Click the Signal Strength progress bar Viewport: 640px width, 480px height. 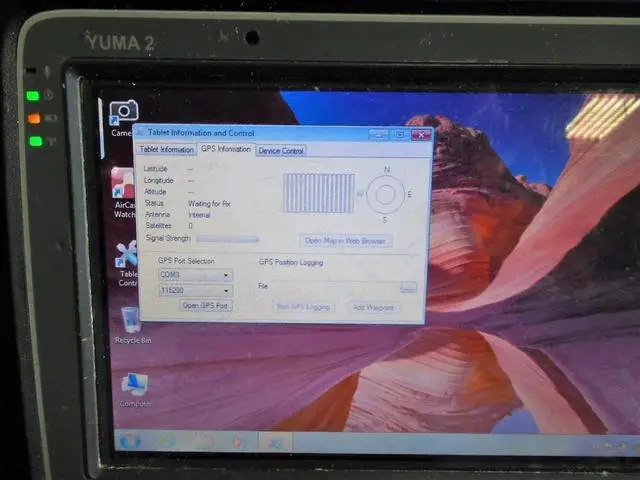tap(227, 239)
